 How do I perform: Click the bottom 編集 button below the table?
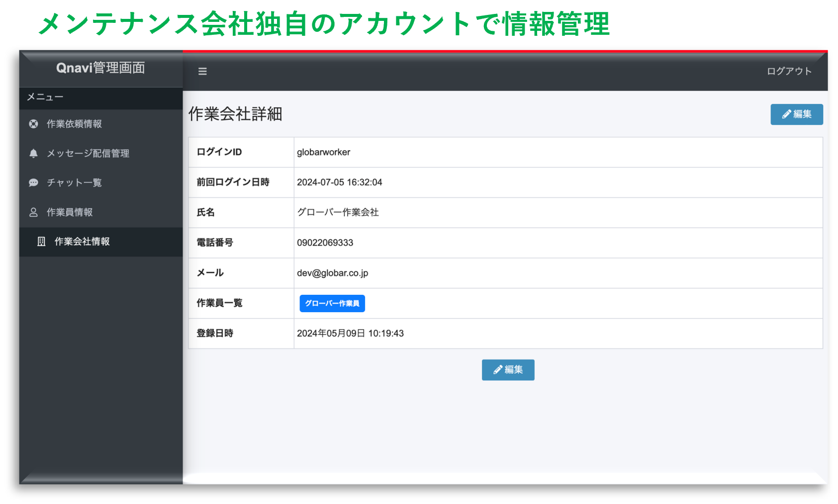[x=508, y=370]
